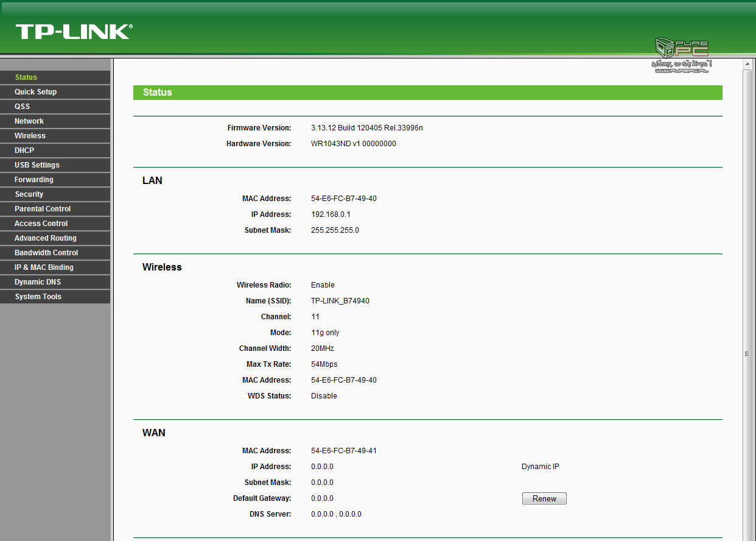Navigate to the Security section
Viewport: 756px width, 541px height.
tap(29, 194)
